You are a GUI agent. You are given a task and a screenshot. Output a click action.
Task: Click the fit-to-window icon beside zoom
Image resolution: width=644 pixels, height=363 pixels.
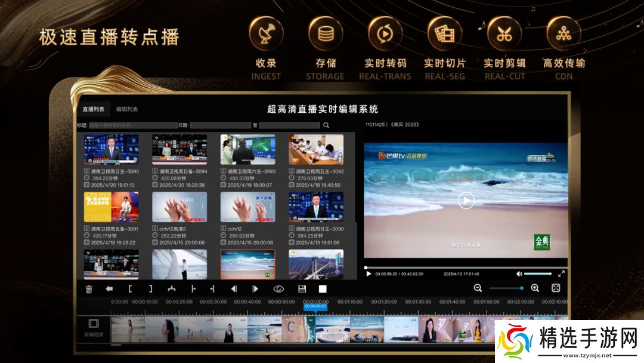coord(556,288)
